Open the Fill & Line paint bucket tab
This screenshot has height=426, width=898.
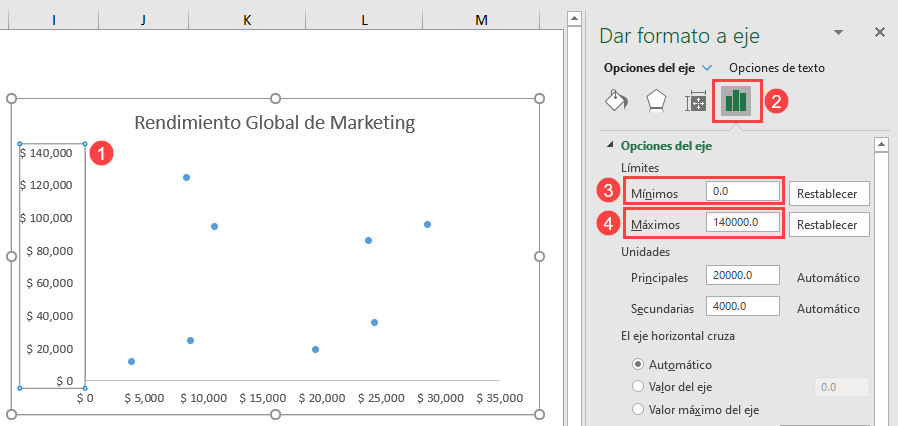(x=616, y=101)
